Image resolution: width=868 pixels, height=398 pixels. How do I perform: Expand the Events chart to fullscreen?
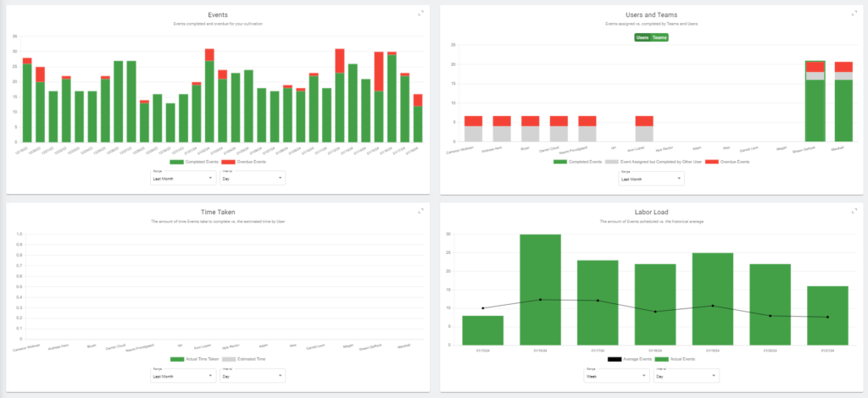[x=420, y=13]
